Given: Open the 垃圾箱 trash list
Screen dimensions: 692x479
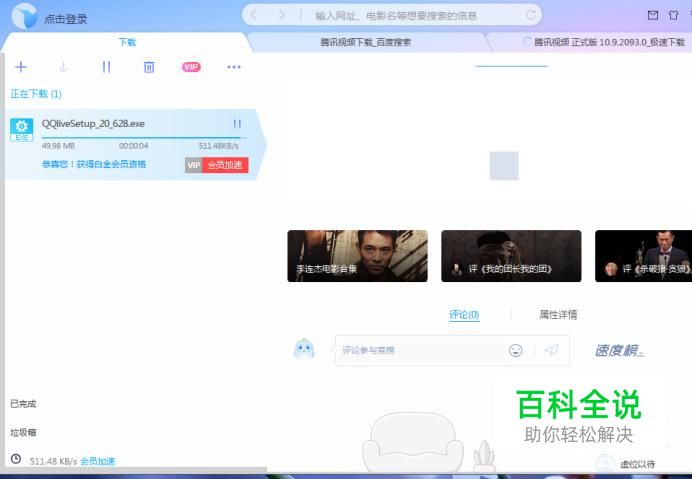Looking at the screenshot, I should pyautogui.click(x=23, y=432).
